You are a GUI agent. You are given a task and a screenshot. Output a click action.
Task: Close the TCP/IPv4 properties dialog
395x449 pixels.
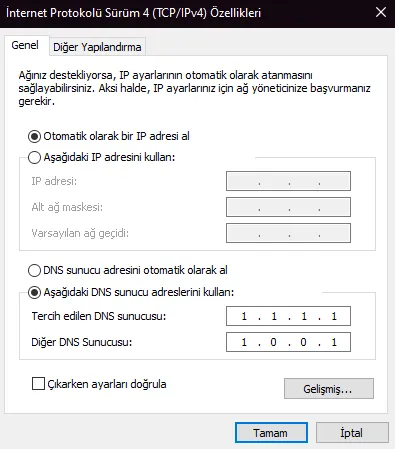point(381,13)
